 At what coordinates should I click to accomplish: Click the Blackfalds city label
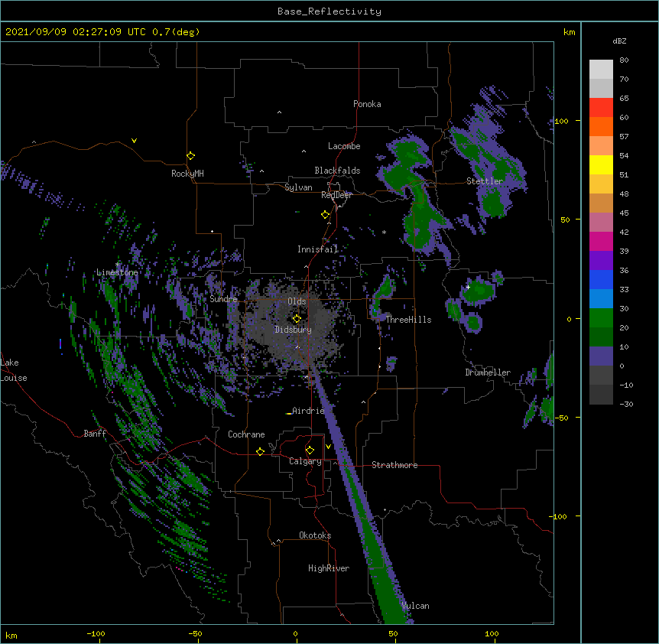337,171
